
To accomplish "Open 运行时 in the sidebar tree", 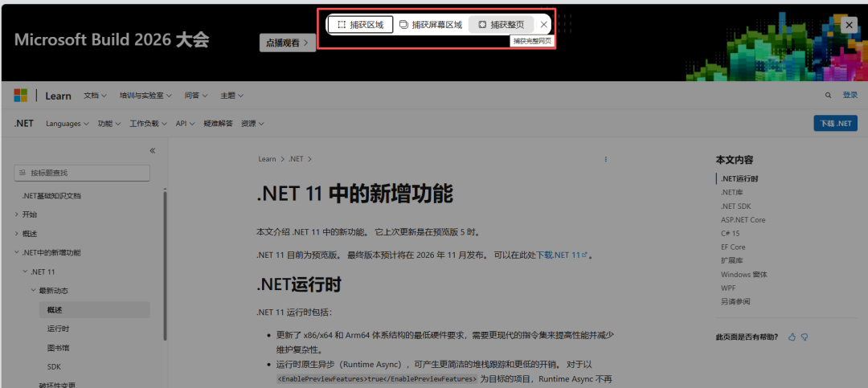I will (58, 329).
